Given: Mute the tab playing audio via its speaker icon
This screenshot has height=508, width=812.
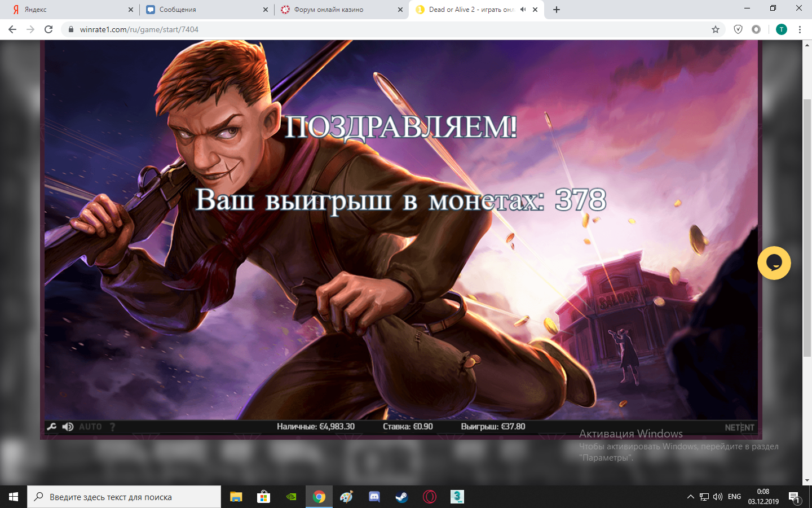Looking at the screenshot, I should (522, 9).
